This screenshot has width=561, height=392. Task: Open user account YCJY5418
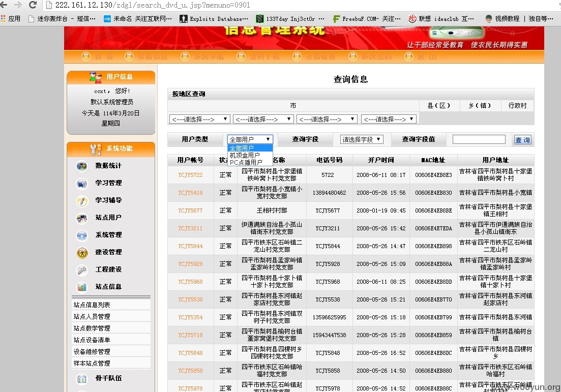[190, 193]
